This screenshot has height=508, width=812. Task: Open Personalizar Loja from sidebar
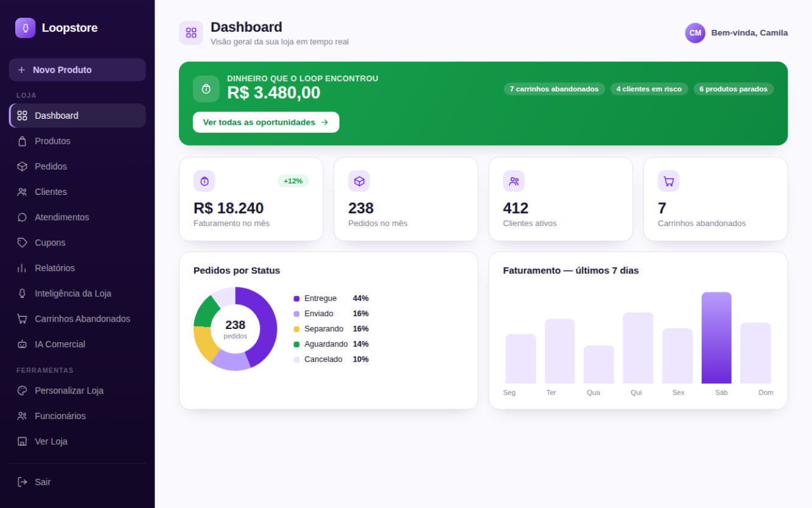click(x=77, y=390)
